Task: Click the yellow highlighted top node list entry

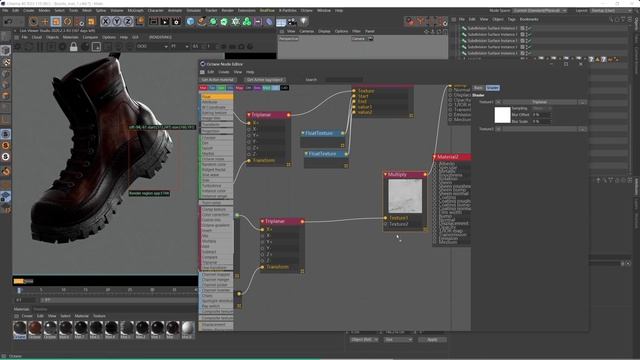Action: pyautogui.click(x=217, y=97)
